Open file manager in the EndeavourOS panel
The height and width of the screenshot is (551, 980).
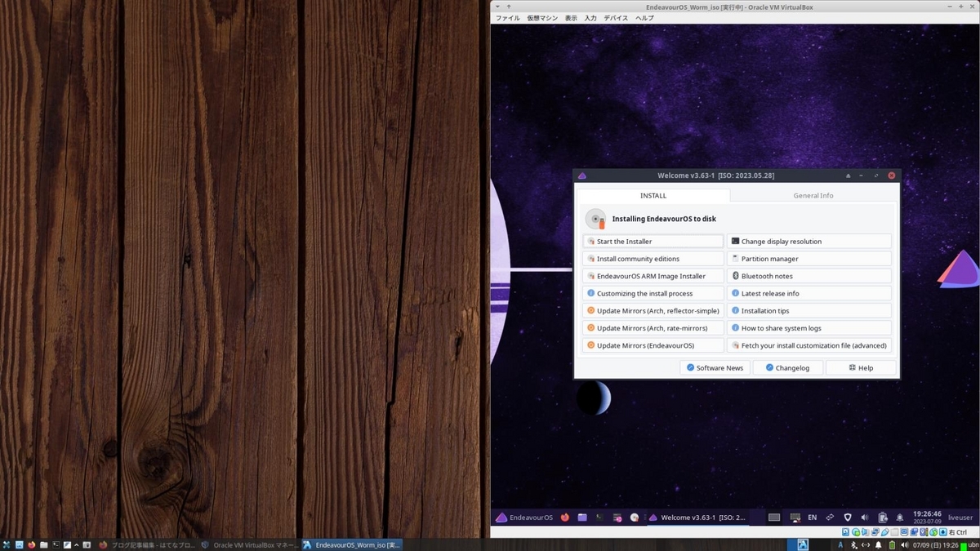point(582,518)
